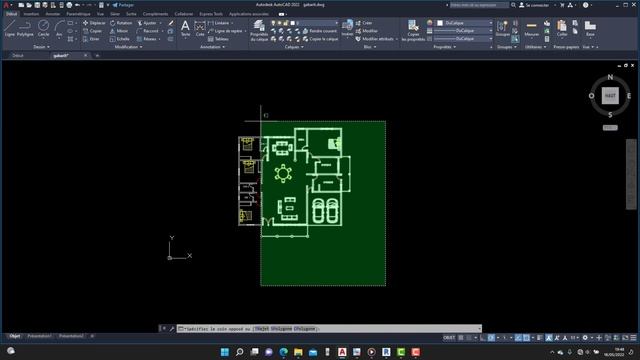The image size is (640, 360).
Task: Click the Raccord fillet tool
Action: pyautogui.click(x=147, y=31)
